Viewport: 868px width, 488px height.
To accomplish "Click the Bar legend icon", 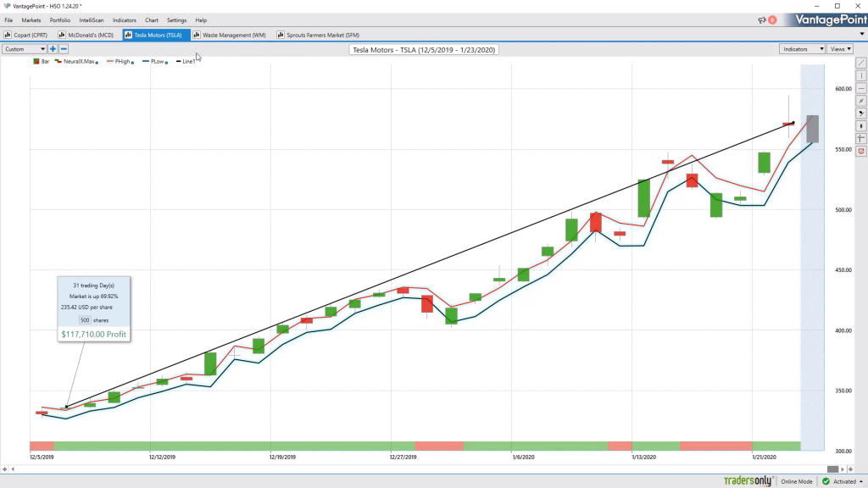I will (36, 61).
